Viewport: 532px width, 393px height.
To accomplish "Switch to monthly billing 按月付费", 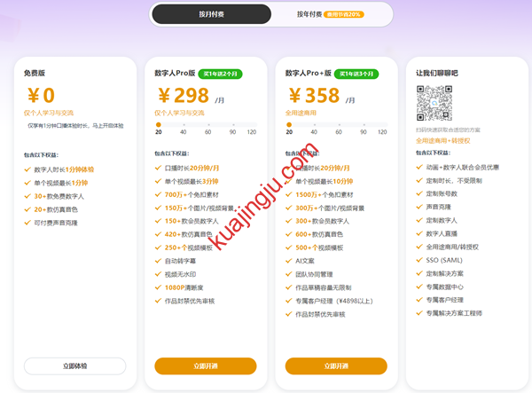I will point(211,14).
